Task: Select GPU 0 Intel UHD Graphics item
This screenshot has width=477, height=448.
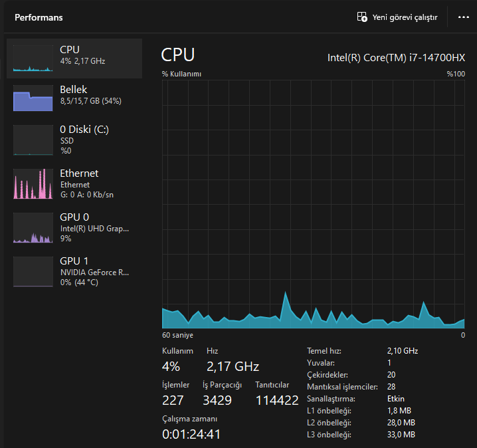Action: tap(74, 227)
